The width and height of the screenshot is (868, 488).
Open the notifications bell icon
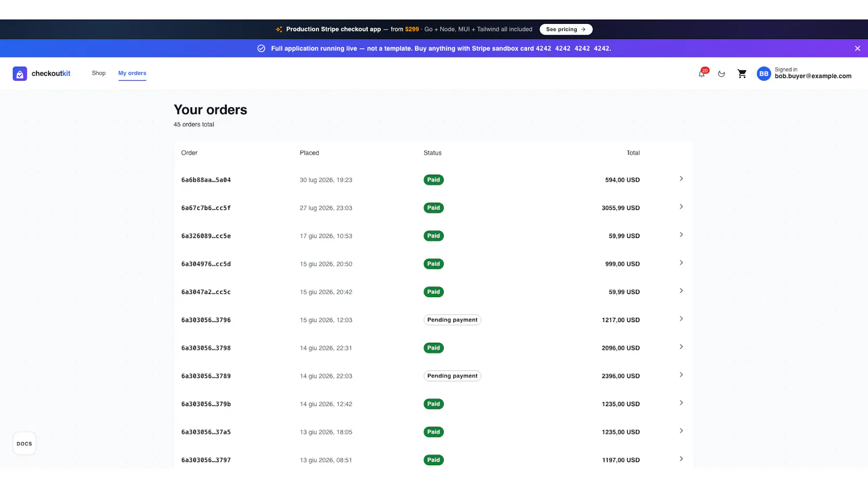tap(702, 74)
